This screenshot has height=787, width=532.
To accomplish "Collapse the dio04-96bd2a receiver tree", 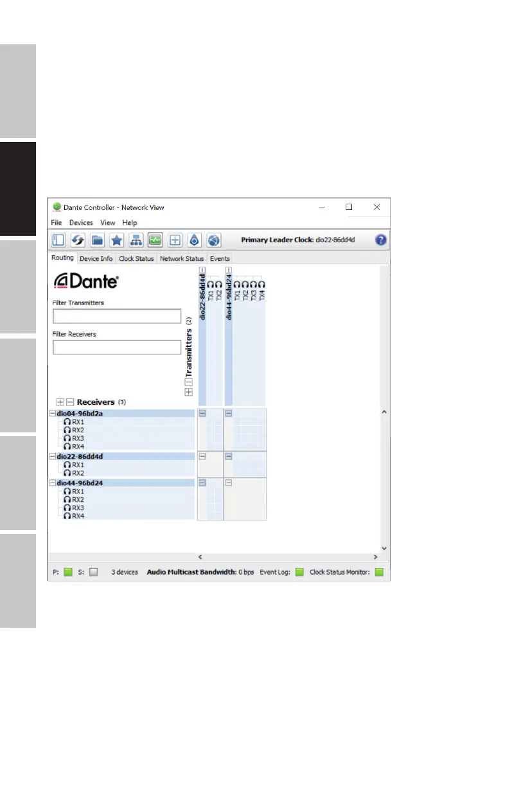I will pyautogui.click(x=51, y=414).
